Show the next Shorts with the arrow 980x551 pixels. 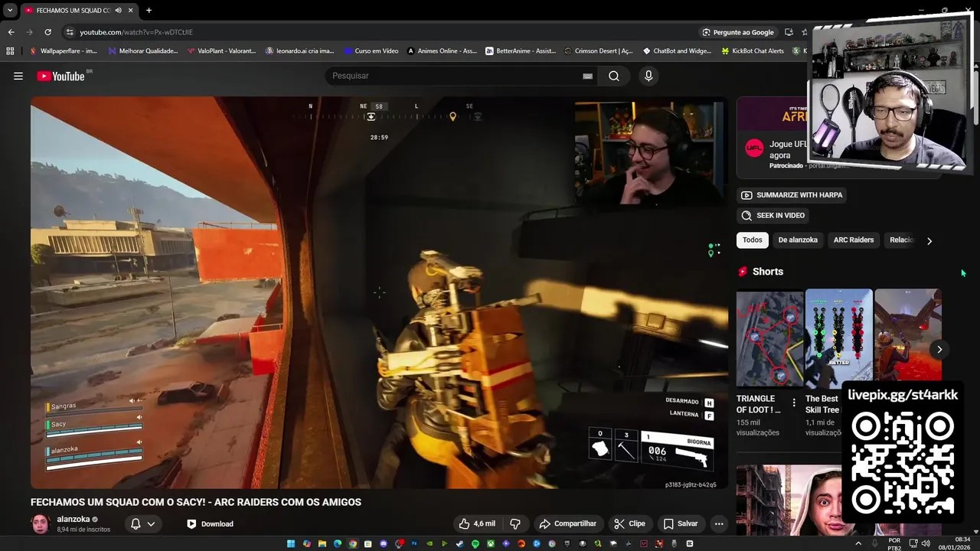click(x=939, y=350)
